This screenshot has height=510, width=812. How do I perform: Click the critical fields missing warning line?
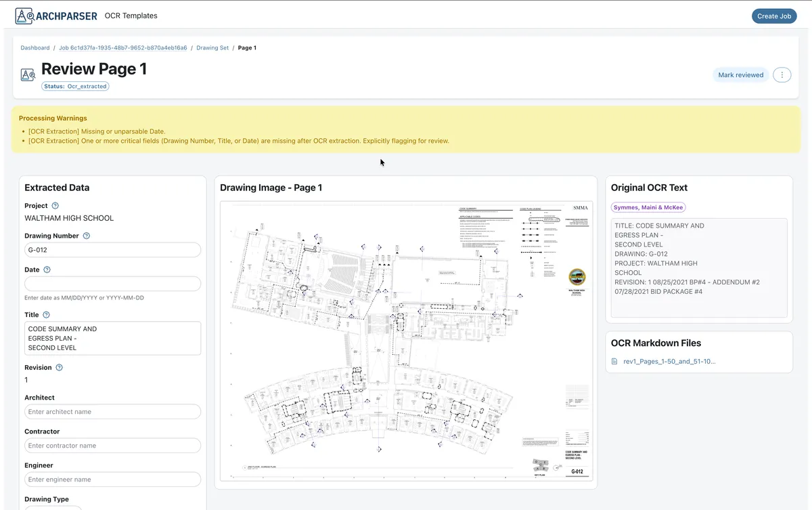pyautogui.click(x=239, y=141)
